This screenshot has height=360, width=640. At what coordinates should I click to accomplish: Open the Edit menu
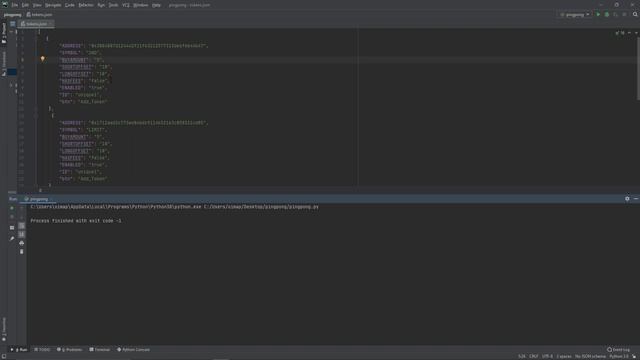tap(25, 5)
